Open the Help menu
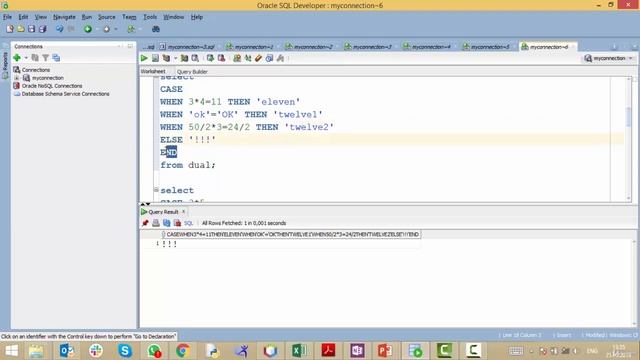 (x=197, y=17)
